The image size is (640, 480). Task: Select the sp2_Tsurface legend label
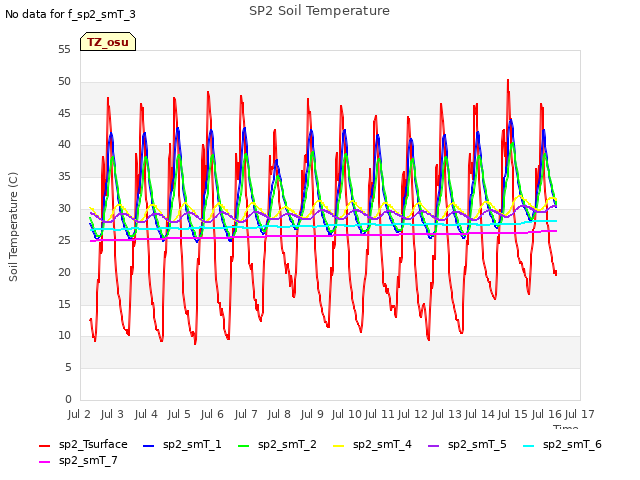click(x=93, y=444)
